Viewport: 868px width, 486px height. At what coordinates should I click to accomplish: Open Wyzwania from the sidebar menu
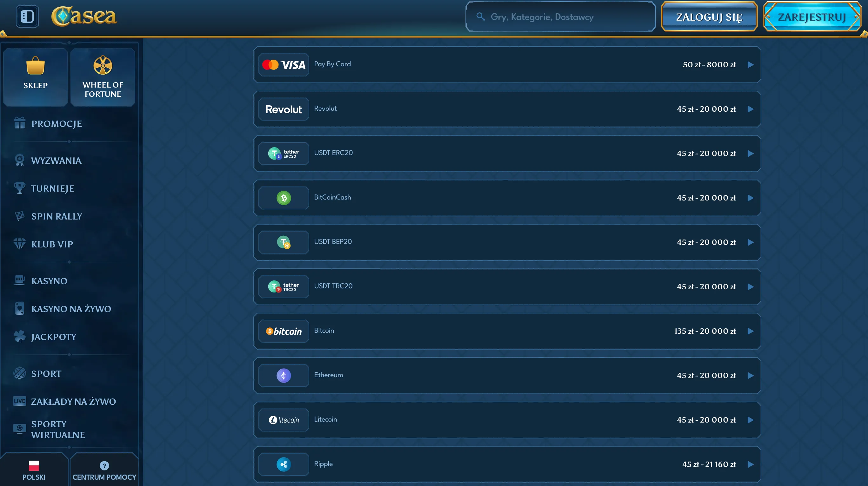56,161
